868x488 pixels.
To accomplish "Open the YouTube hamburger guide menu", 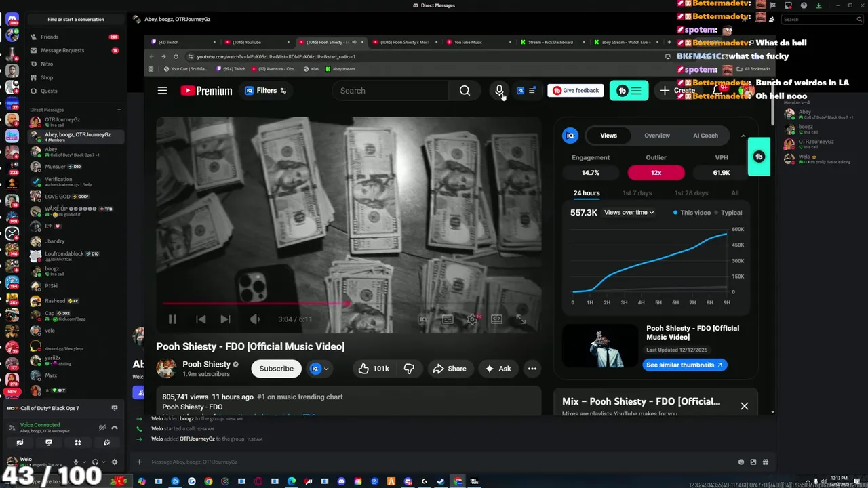I will pos(162,91).
